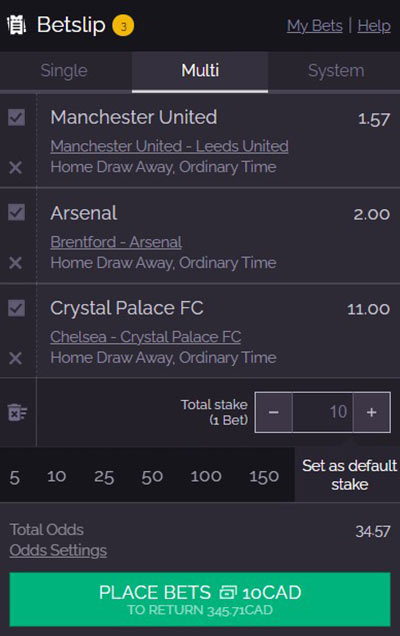Open the My Bets link

(x=315, y=26)
